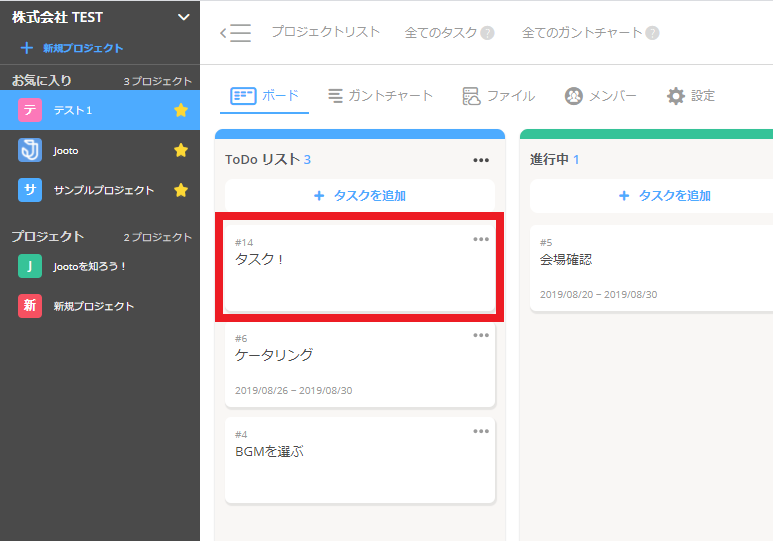Click help icon beside 全てのタスク
The width and height of the screenshot is (773, 541).
(488, 33)
